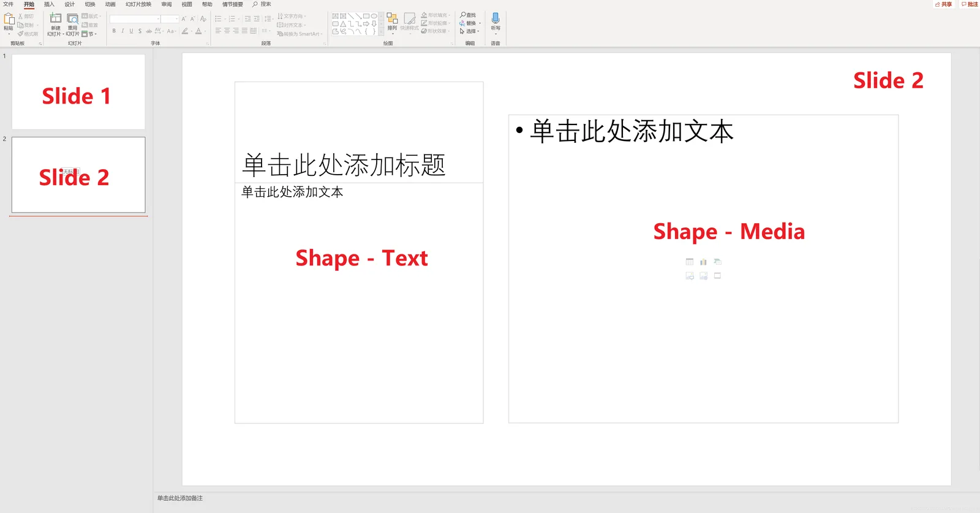Toggle Underline formatting

pyautogui.click(x=131, y=31)
